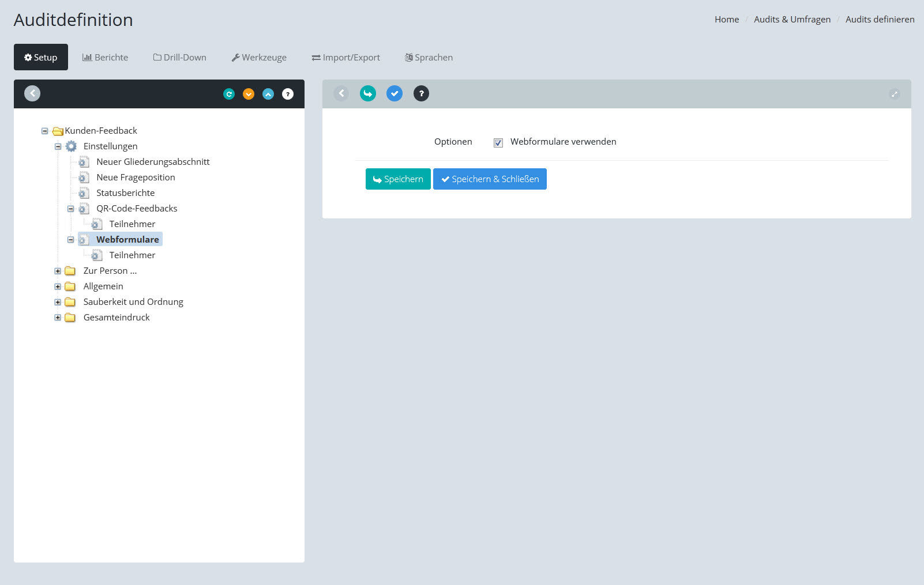Follow the Audits & Umfragen breadcrumb link
Viewport: 924px width, 585px height.
point(792,20)
